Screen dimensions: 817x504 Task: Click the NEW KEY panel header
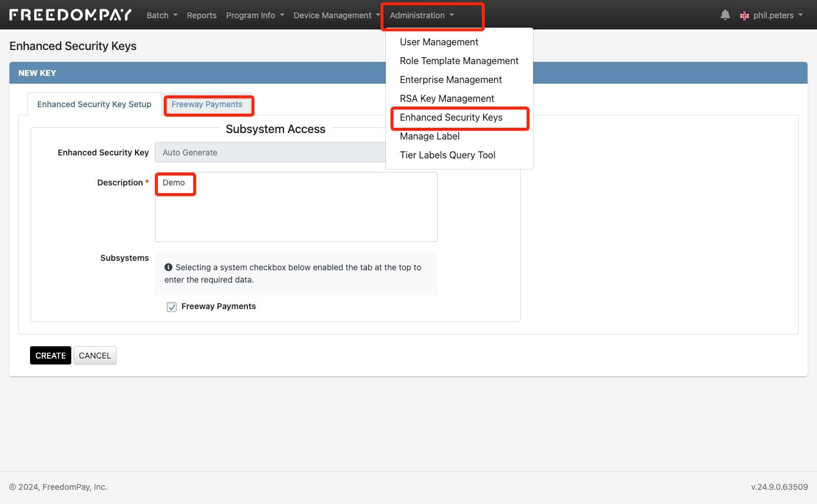click(x=408, y=73)
